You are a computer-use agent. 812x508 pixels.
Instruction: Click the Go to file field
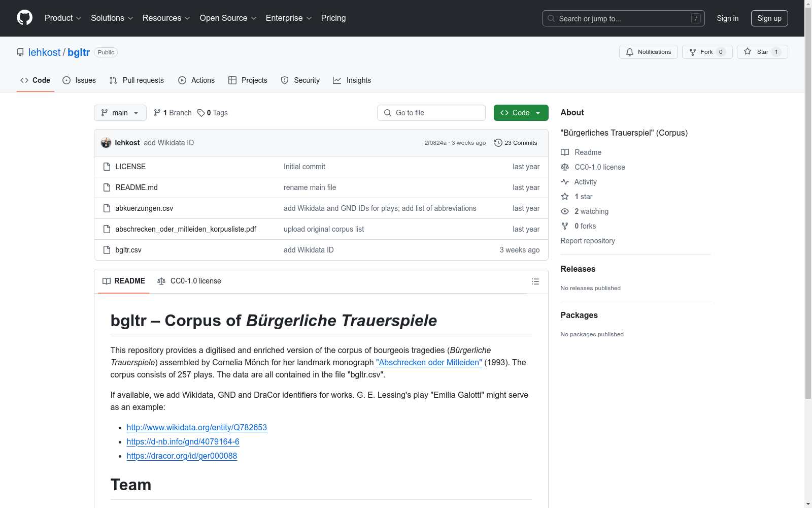pos(431,113)
